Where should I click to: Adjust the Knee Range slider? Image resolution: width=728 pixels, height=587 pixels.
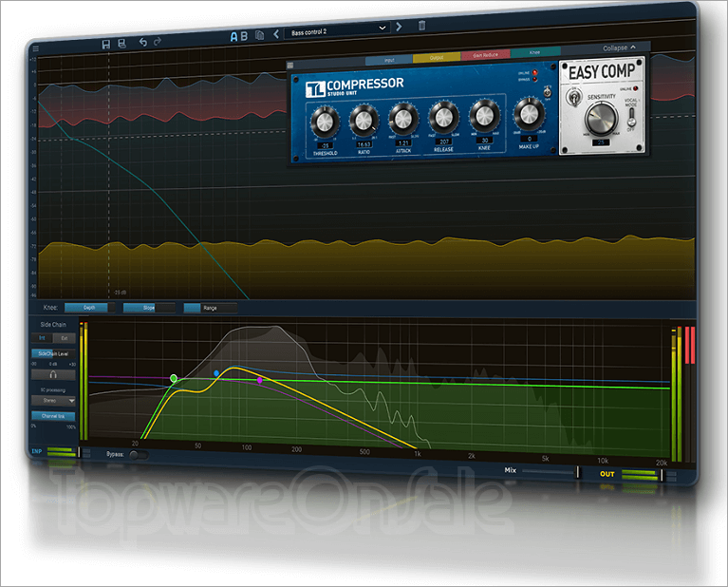pyautogui.click(x=211, y=308)
